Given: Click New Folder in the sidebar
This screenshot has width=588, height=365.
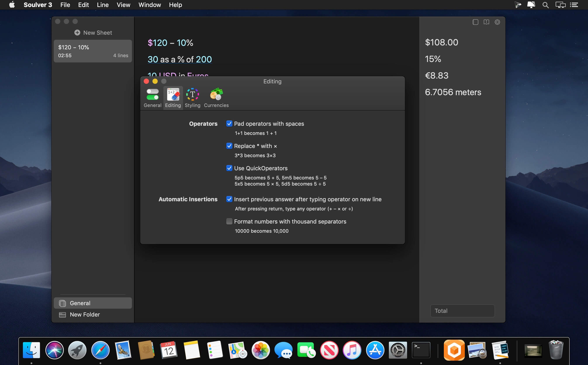Looking at the screenshot, I should (x=85, y=315).
